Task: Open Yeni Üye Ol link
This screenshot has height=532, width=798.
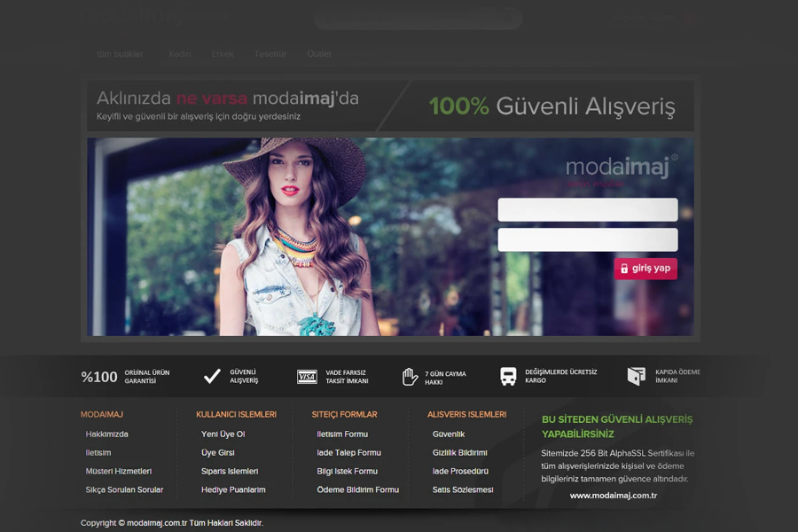Action: tap(223, 434)
